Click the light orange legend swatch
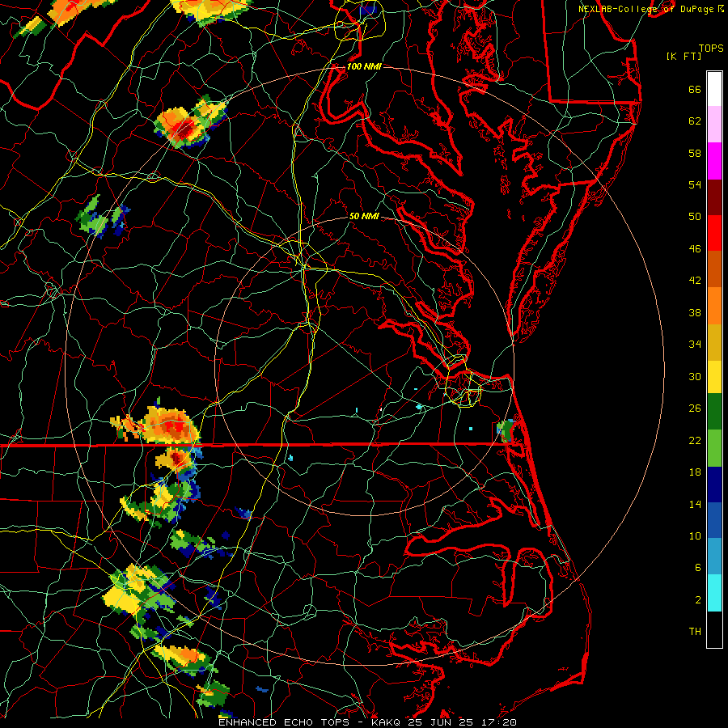 pyautogui.click(x=714, y=306)
